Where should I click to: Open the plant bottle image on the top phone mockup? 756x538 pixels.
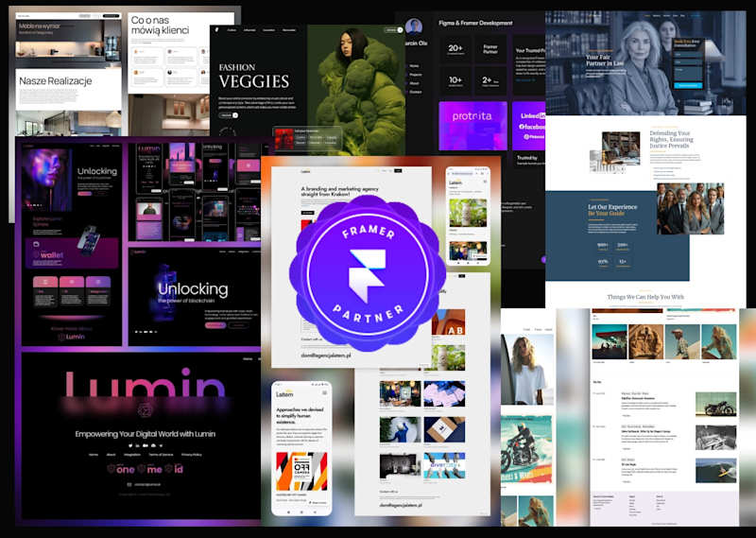[468, 213]
